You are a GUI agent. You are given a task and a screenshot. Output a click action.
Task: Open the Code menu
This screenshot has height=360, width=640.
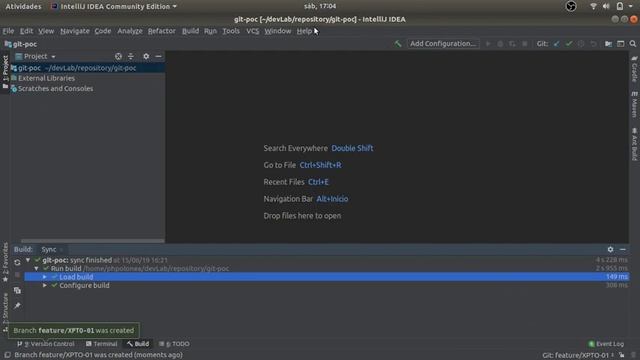[x=102, y=31]
